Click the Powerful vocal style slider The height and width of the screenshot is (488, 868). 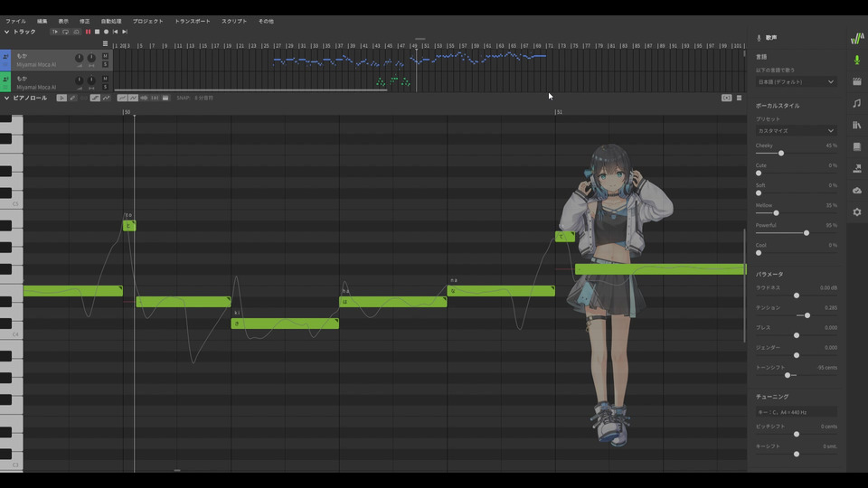coord(796,233)
